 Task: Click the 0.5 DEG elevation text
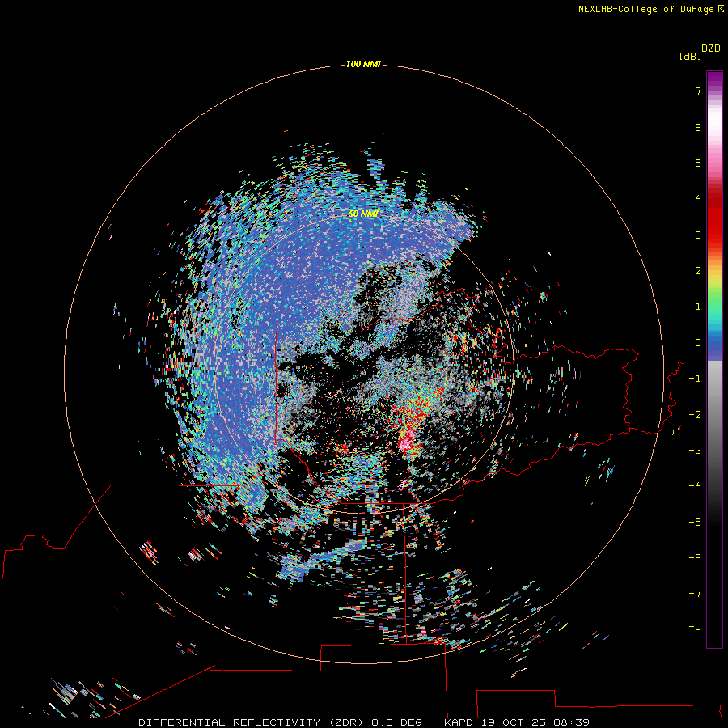click(397, 722)
